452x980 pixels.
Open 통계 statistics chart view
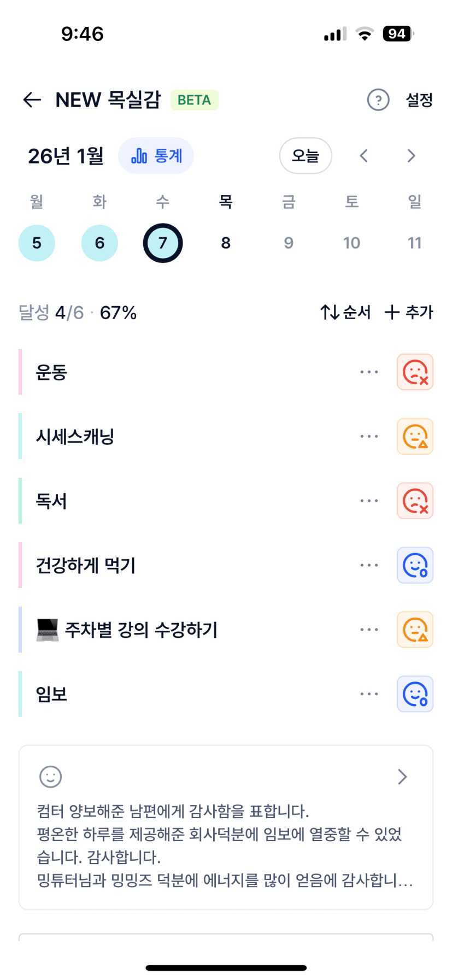pyautogui.click(x=156, y=156)
